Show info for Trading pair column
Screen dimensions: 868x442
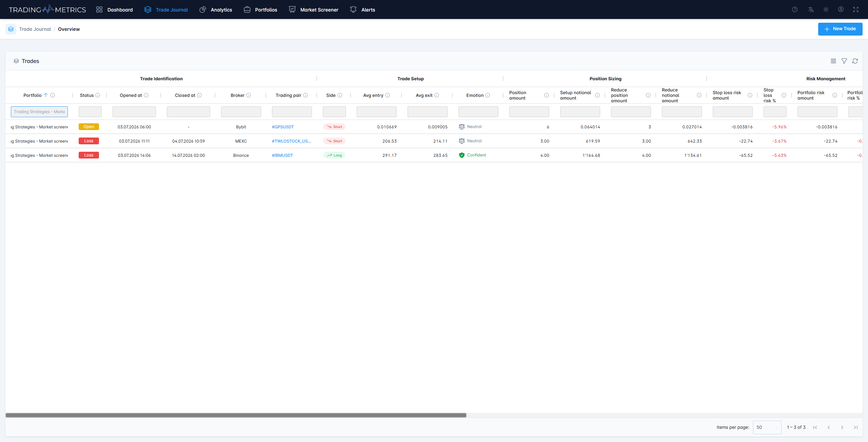pyautogui.click(x=305, y=95)
